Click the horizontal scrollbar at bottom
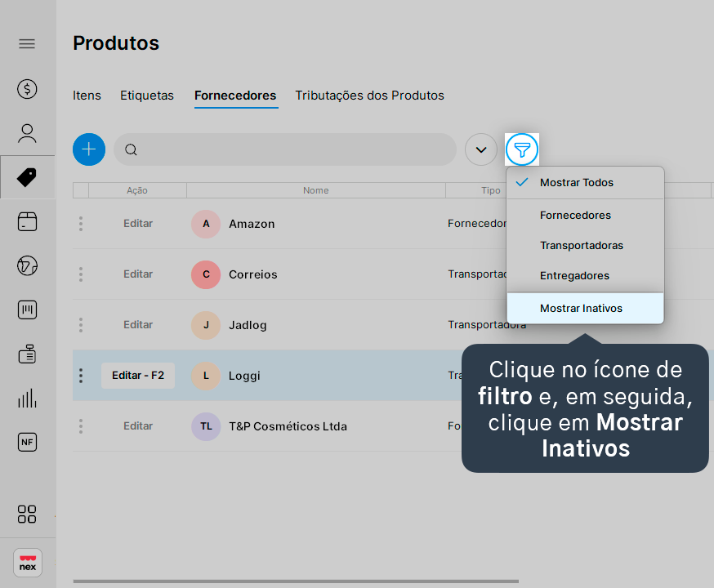 [x=296, y=581]
